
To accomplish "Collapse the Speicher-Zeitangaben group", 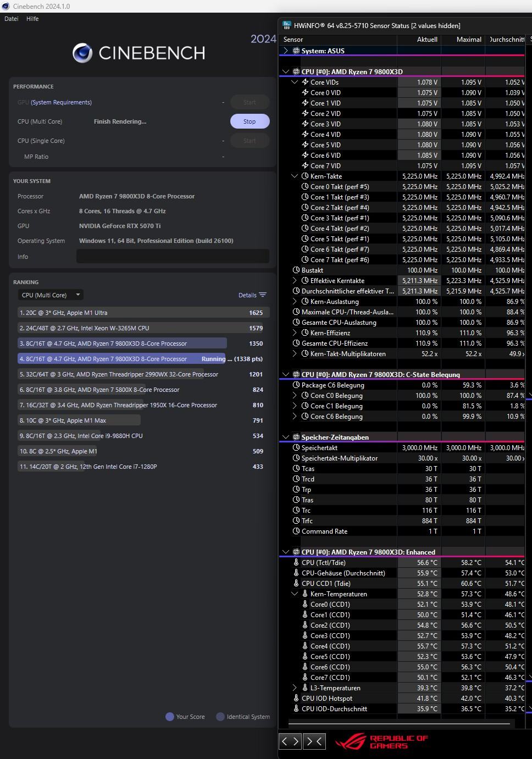I will (x=285, y=437).
